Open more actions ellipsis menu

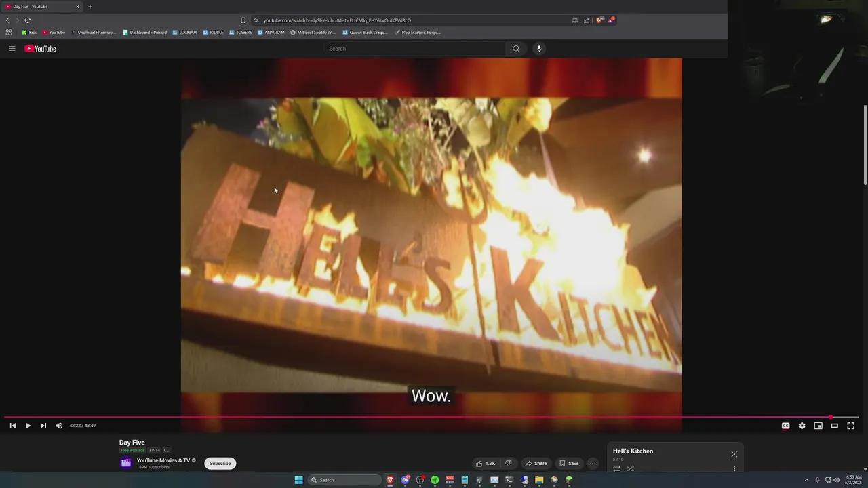click(593, 464)
